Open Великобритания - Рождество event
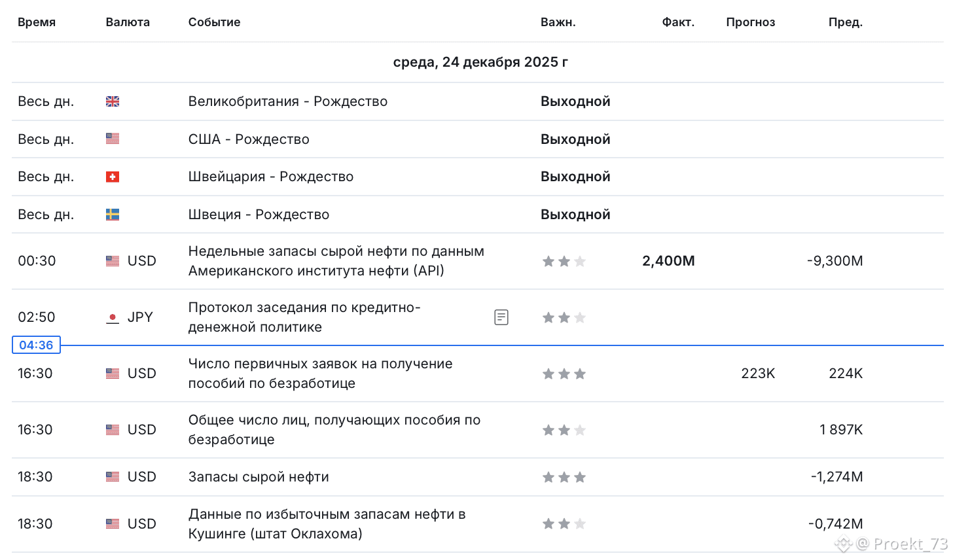The width and height of the screenshot is (953, 560). point(288,101)
